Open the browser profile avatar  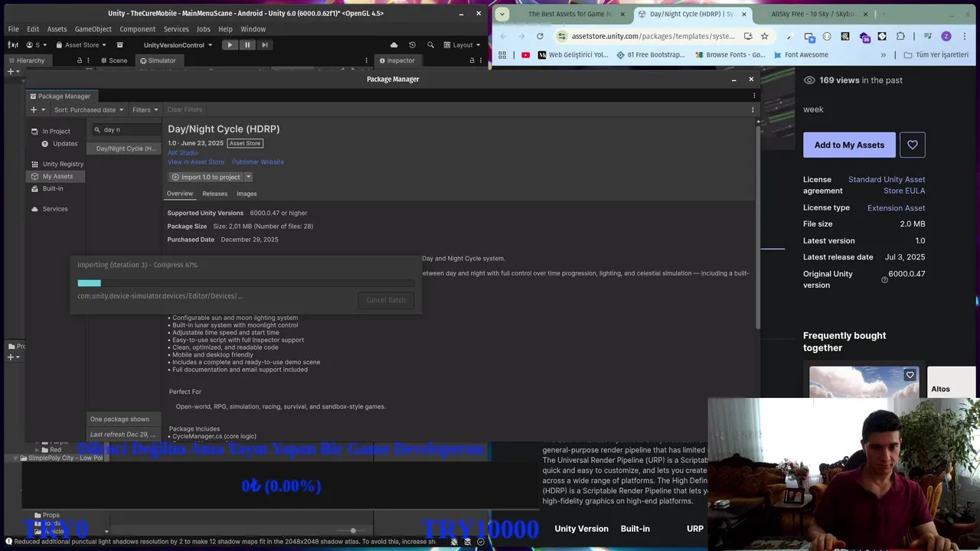coord(946,36)
